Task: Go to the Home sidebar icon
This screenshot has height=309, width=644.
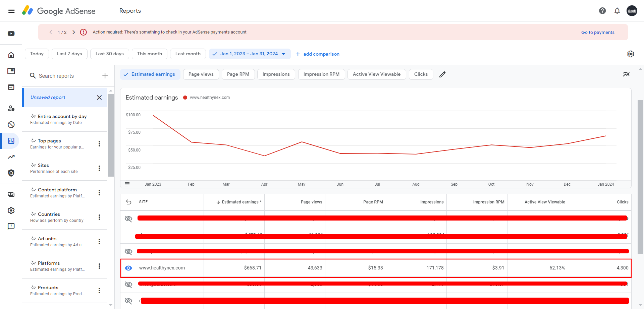Action: click(11, 55)
